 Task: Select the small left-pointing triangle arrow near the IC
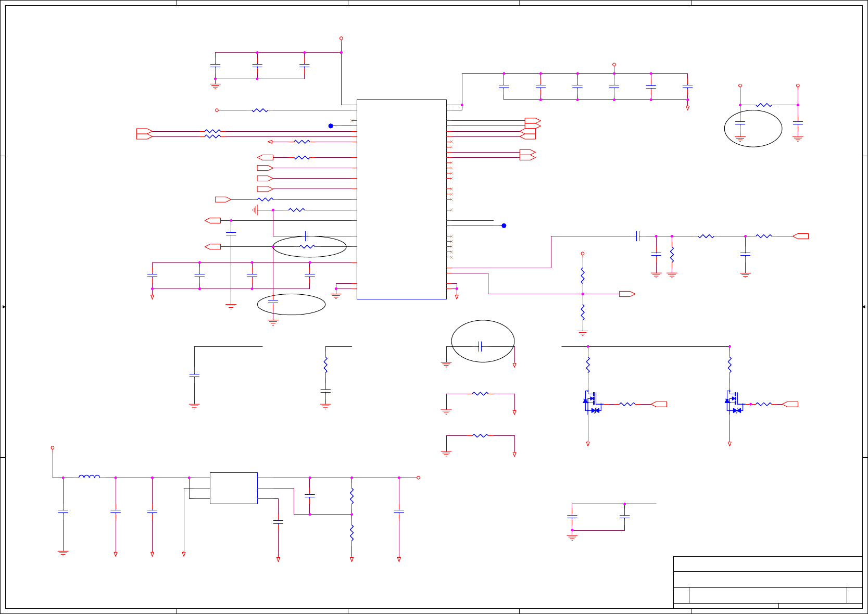pos(270,142)
